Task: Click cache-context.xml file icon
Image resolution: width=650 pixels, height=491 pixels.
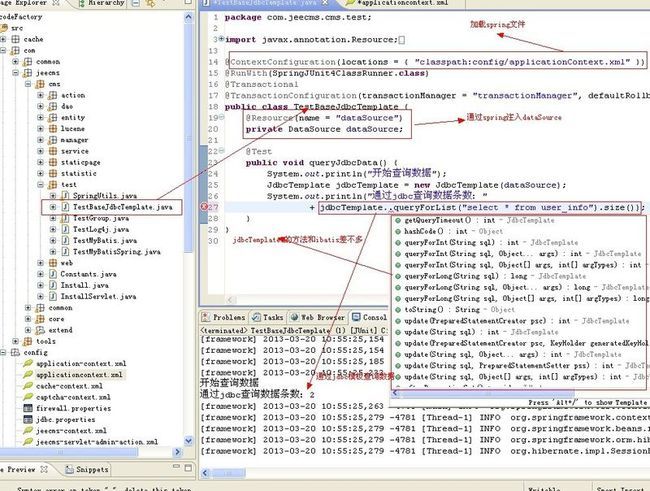Action: pos(28,386)
